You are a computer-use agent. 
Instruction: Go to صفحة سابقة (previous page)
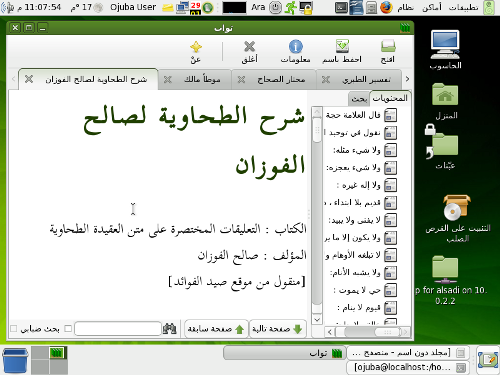(x=216, y=329)
